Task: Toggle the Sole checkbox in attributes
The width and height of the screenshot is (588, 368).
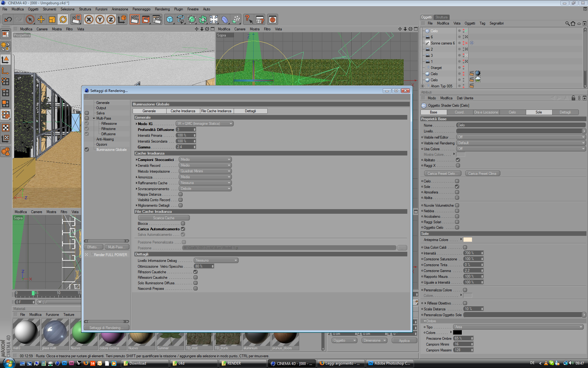Action: (457, 187)
